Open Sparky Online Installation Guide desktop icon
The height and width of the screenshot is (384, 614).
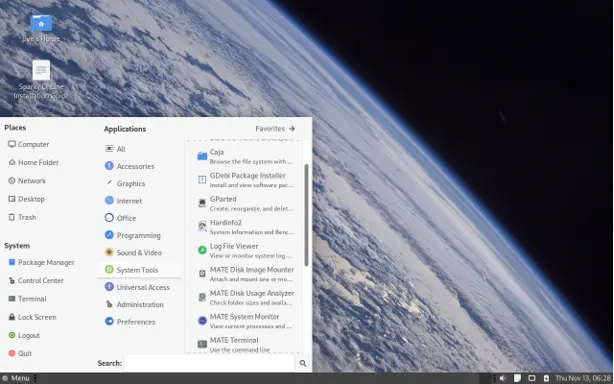[41, 80]
